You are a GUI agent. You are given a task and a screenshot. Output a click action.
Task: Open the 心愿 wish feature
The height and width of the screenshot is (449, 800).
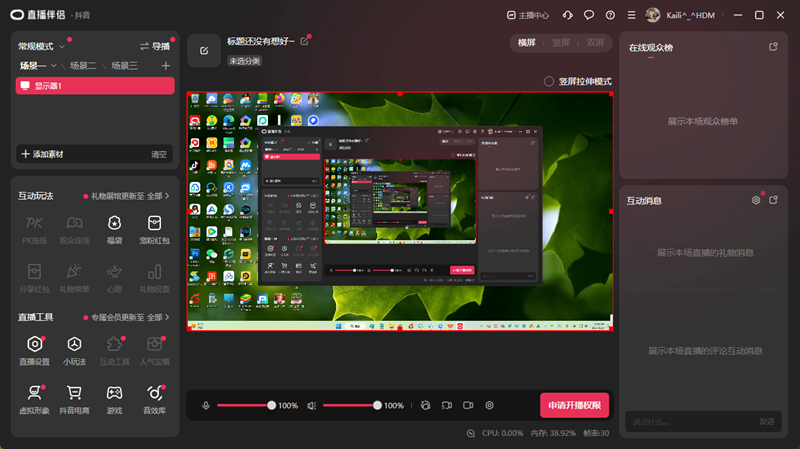pyautogui.click(x=114, y=278)
